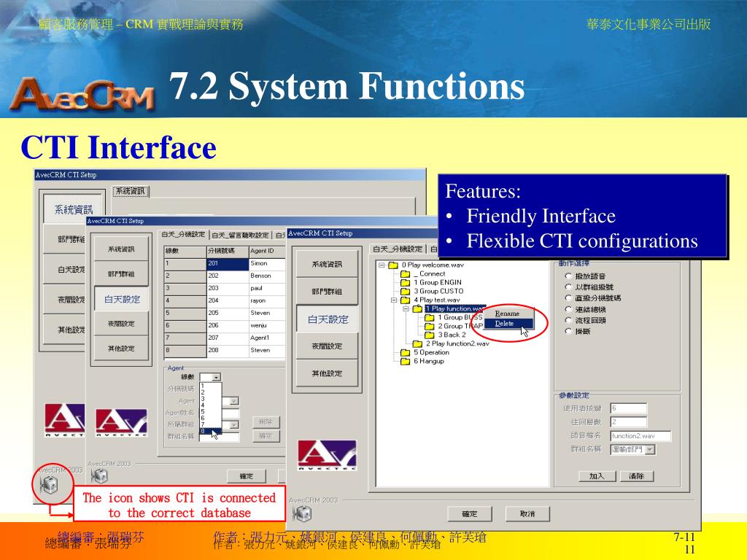
Task: Collapse the 4 Play test.wav tree node
Action: (394, 300)
